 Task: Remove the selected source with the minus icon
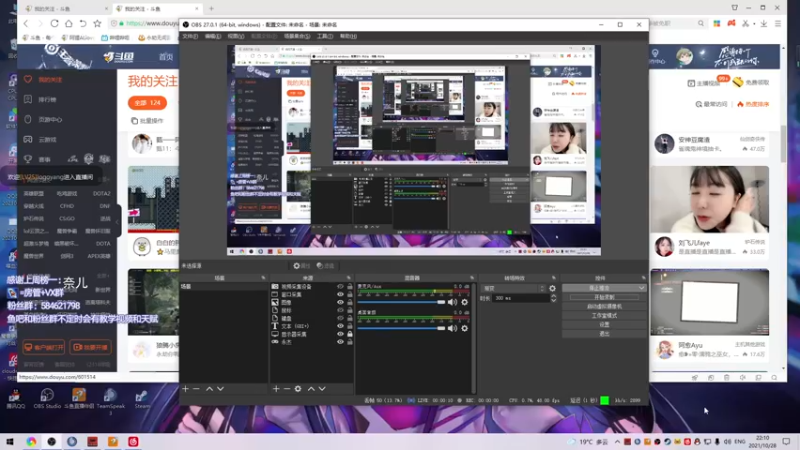(287, 389)
